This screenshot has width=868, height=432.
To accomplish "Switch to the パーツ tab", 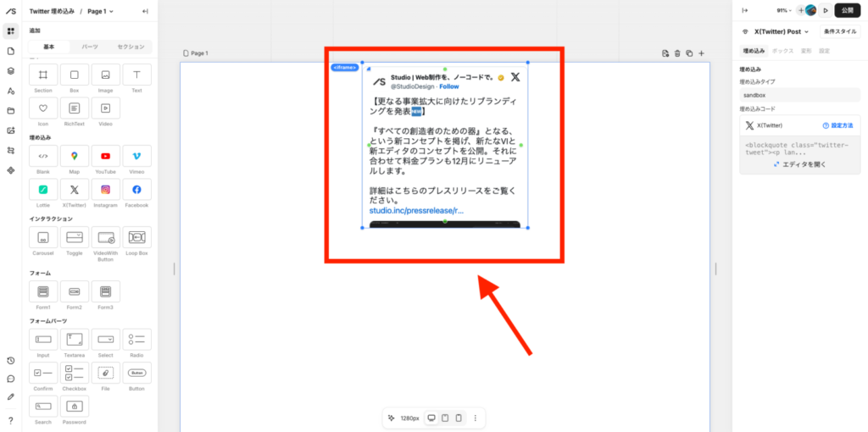I will point(90,47).
